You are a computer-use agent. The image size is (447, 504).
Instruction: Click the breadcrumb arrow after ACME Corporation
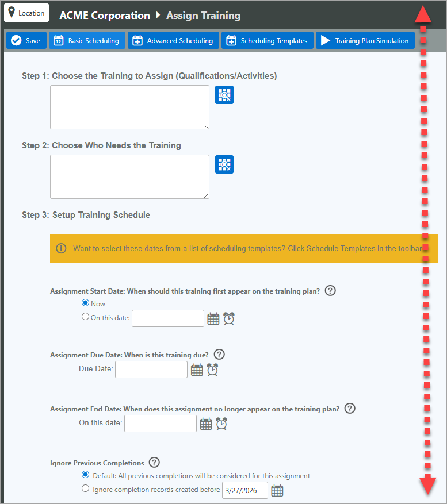coord(158,15)
